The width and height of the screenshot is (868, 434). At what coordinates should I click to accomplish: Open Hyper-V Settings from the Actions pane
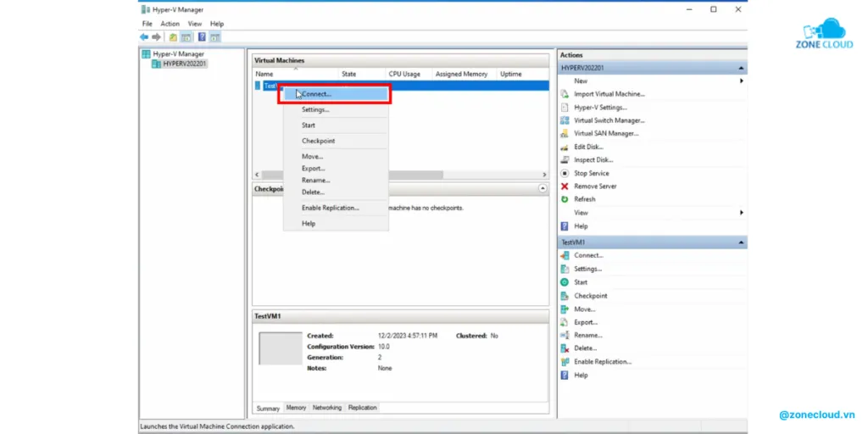(x=600, y=108)
